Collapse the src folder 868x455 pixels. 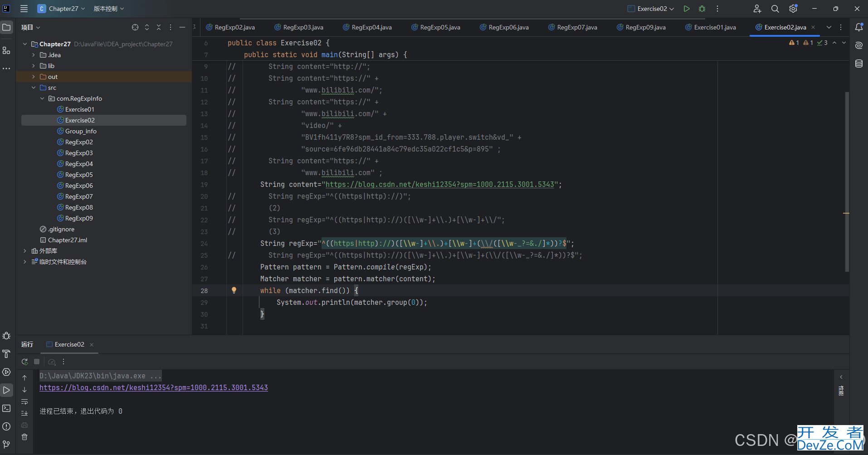(34, 88)
